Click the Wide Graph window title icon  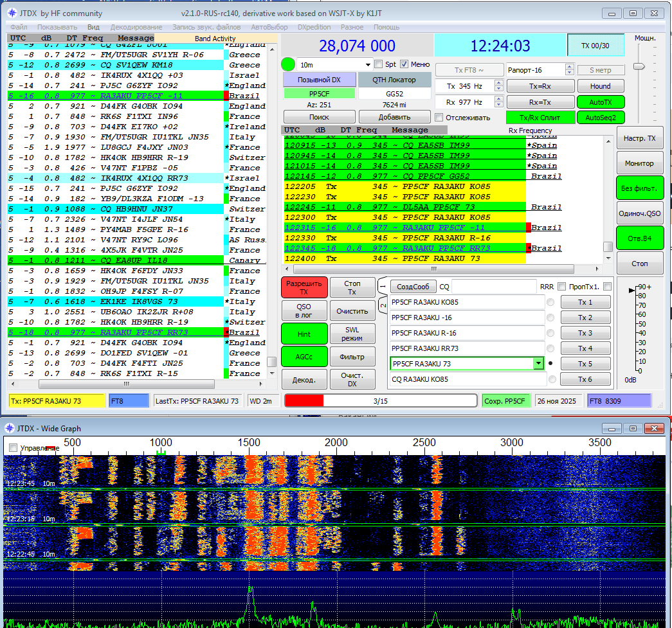point(8,428)
